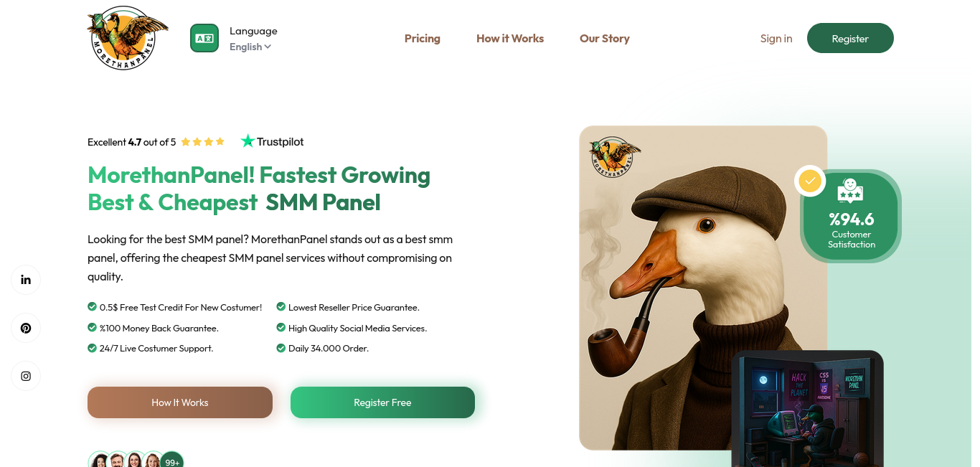Click the brown How It Works button

point(180,402)
